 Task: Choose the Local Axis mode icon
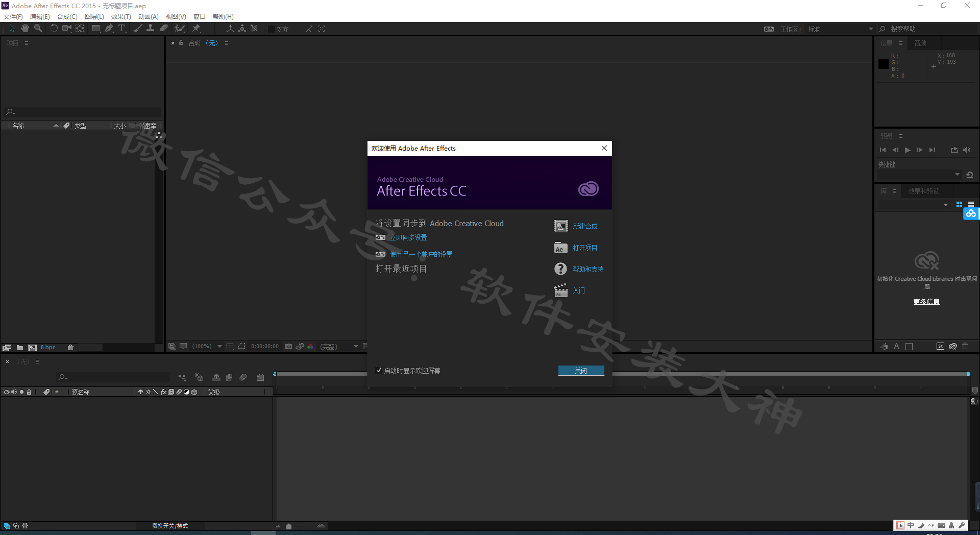(x=230, y=29)
